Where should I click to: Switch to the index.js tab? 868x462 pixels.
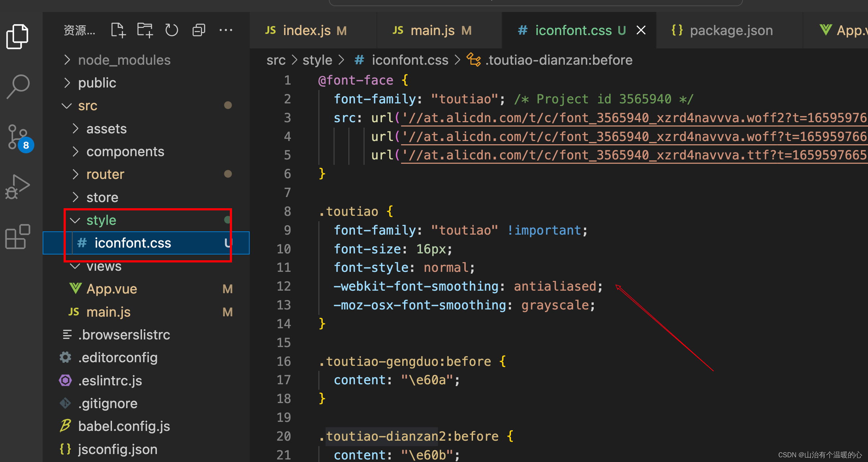coord(306,31)
